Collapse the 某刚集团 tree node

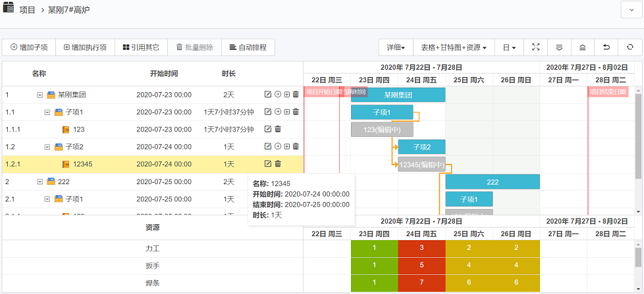click(40, 95)
